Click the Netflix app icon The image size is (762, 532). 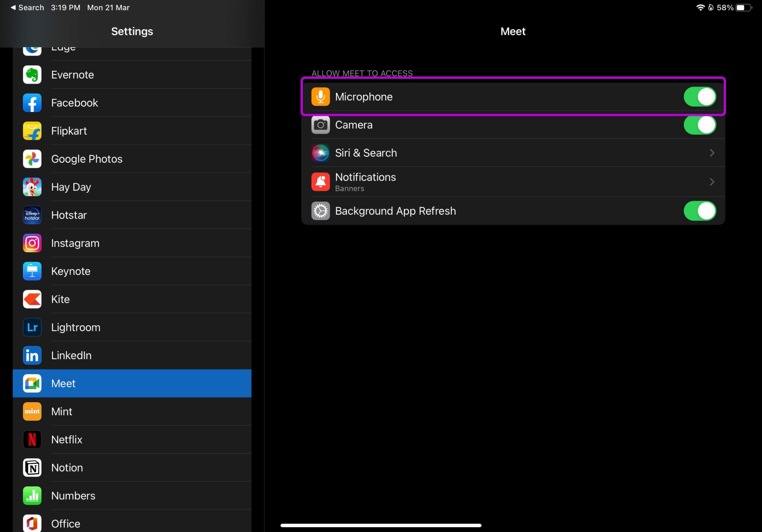pyautogui.click(x=32, y=439)
